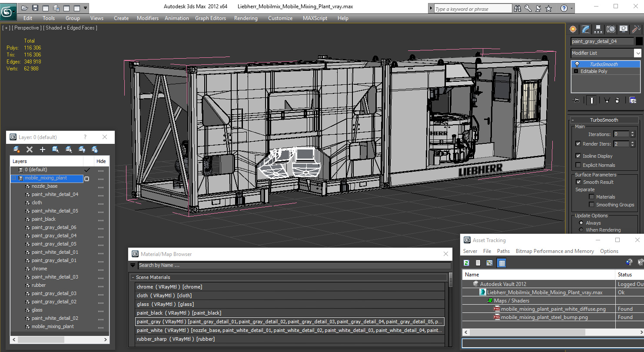Open the Modify panel tab icon
Image resolution: width=644 pixels, height=352 pixels.
coord(586,29)
